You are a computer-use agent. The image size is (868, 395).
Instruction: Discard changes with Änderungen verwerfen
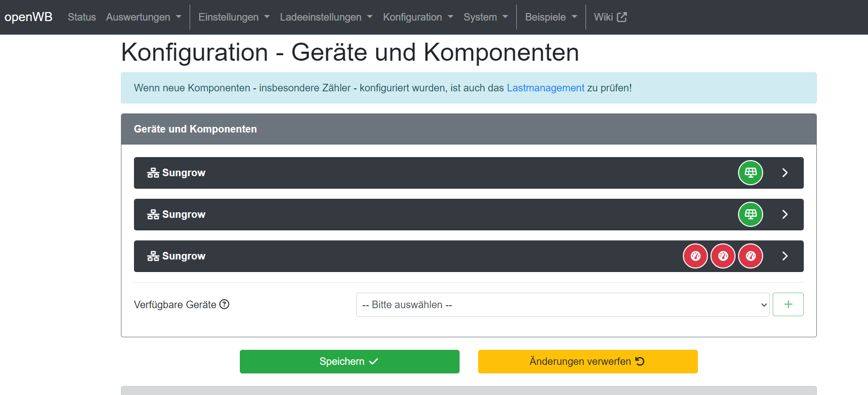[x=588, y=361]
